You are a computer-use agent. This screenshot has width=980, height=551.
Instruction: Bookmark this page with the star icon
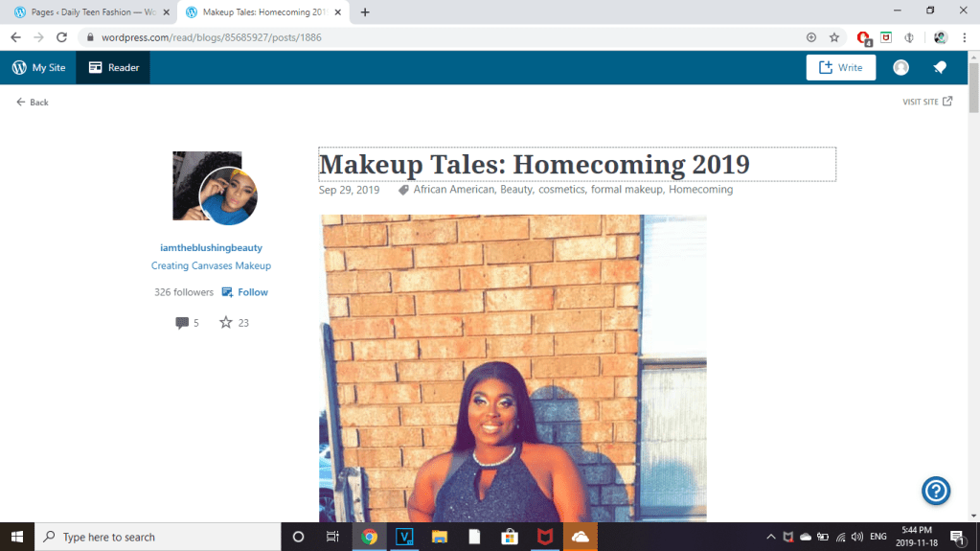(x=834, y=37)
